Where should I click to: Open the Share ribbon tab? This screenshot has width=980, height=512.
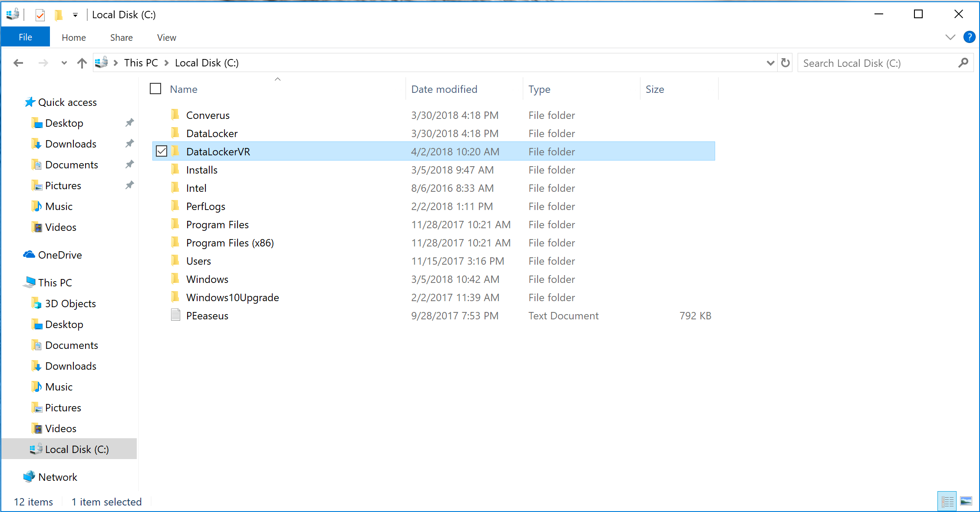click(x=122, y=37)
